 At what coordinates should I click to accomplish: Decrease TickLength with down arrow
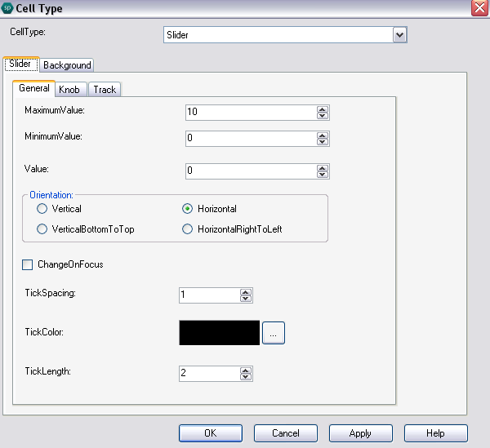coord(246,377)
